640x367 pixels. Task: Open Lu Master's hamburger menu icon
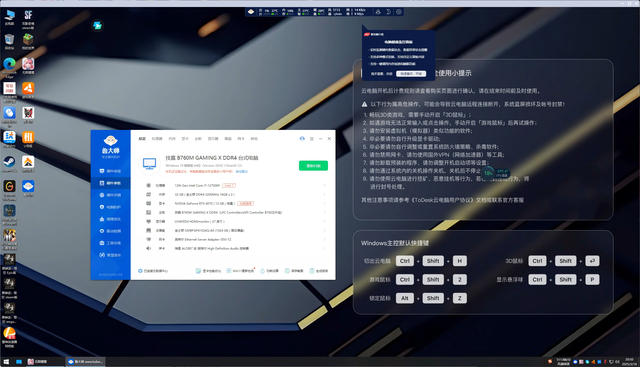[x=311, y=139]
